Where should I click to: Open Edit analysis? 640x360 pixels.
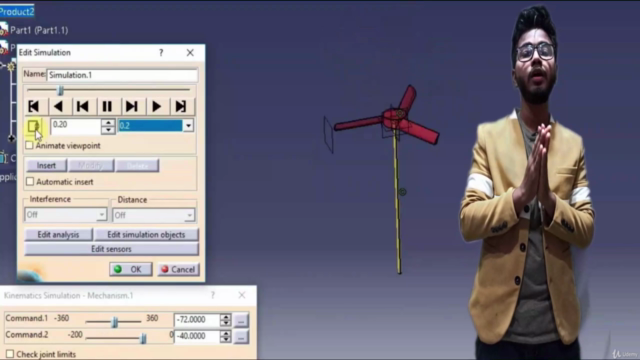tap(58, 235)
